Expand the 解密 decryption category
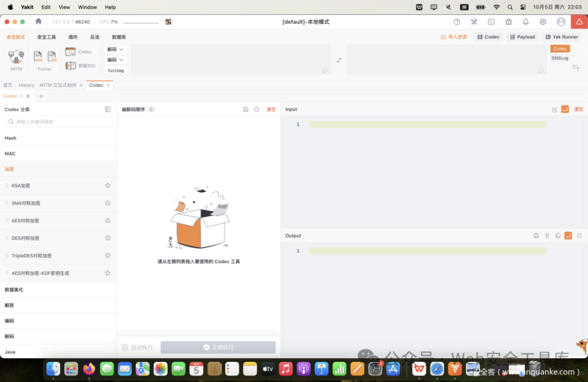This screenshot has width=588, height=382. tap(58, 305)
